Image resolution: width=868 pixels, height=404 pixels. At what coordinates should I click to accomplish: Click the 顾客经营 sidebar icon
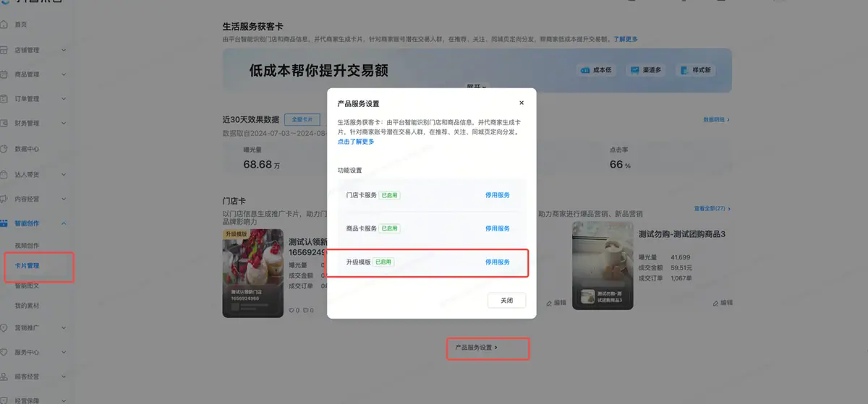coord(4,377)
